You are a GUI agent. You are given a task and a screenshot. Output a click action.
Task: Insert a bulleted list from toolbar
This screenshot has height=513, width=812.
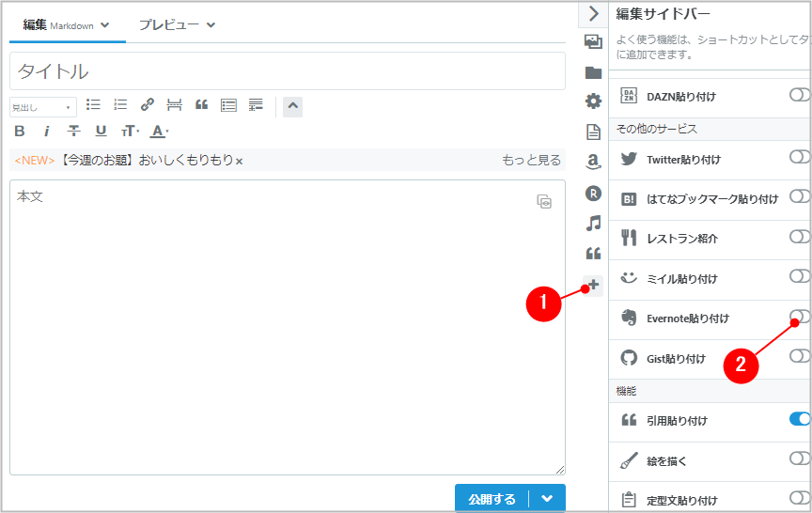93,105
